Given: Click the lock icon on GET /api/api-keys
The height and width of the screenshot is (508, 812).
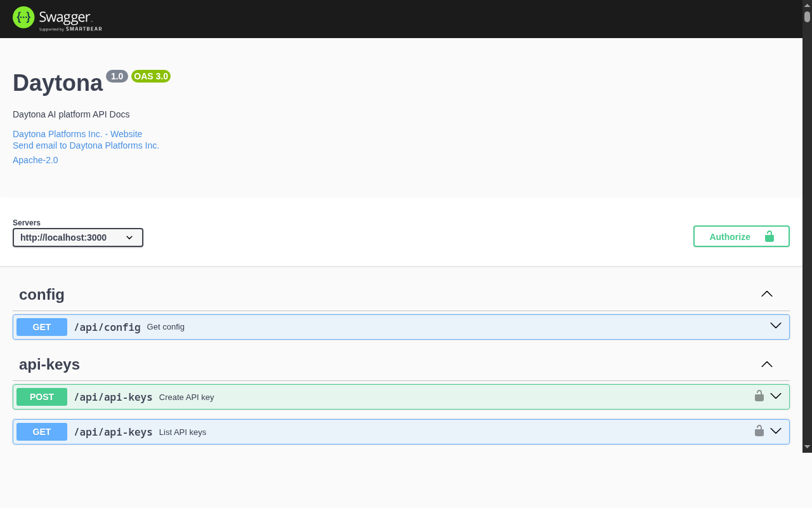Looking at the screenshot, I should click(759, 431).
